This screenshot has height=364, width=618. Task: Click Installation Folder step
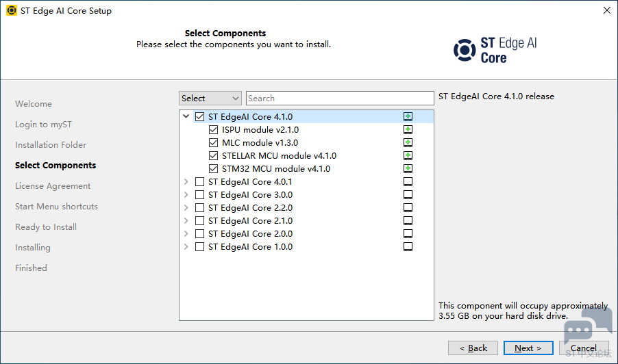point(51,145)
